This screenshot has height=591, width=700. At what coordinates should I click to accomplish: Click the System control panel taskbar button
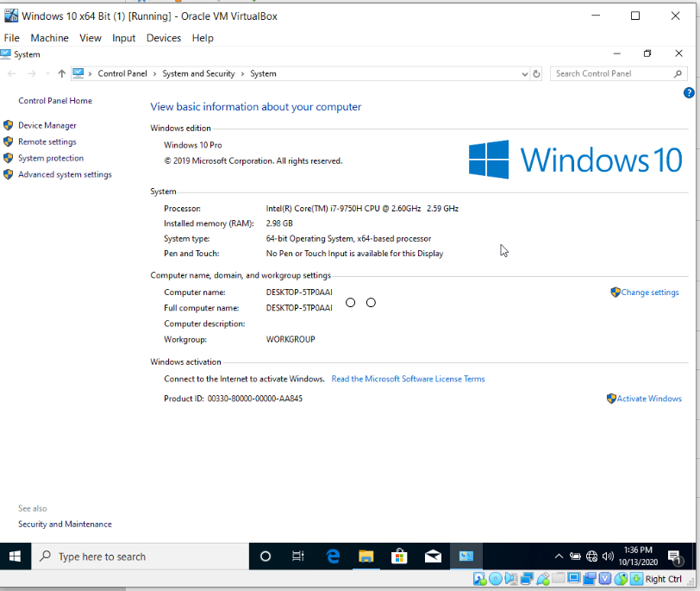click(466, 556)
